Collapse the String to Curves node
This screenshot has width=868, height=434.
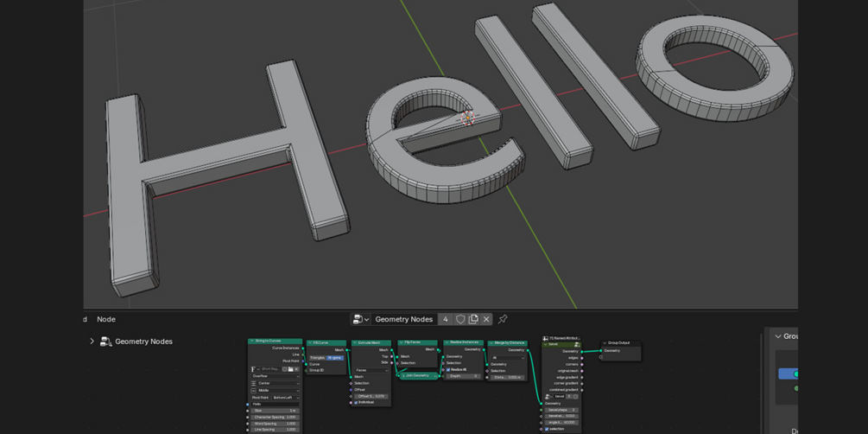252,341
